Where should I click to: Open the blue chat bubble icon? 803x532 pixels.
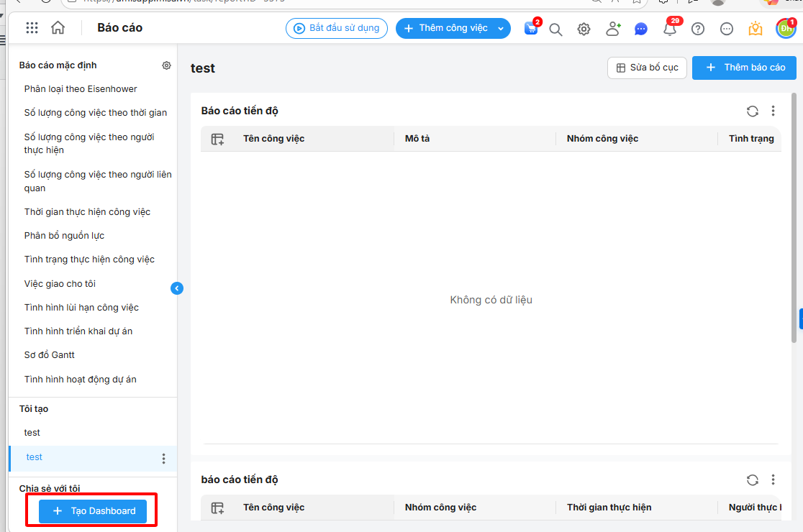click(640, 29)
